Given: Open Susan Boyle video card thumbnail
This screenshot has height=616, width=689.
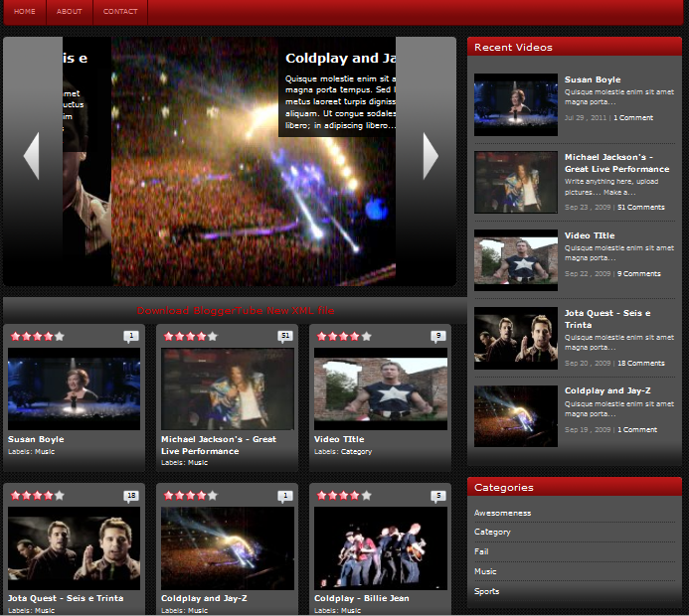Looking at the screenshot, I should [74, 389].
